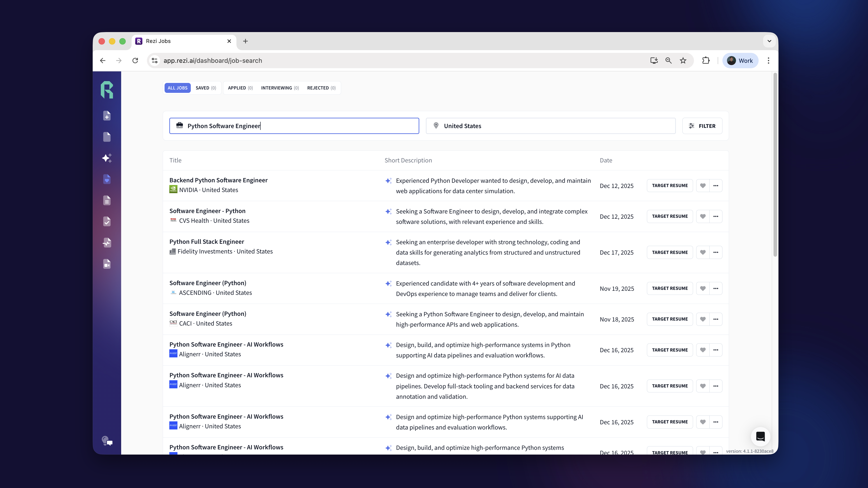Click TARGET RESUME for the NVIDIA job
This screenshot has width=868, height=488.
(x=670, y=185)
